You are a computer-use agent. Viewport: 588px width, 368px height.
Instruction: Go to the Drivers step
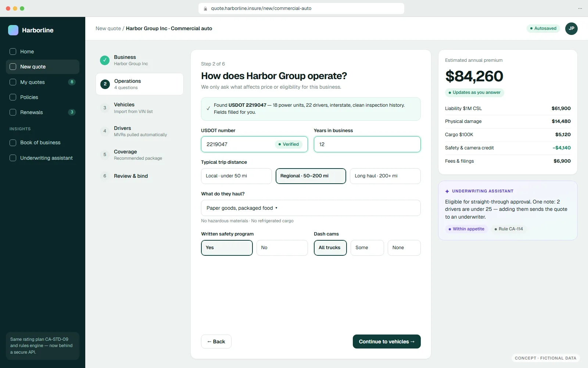[x=140, y=131]
